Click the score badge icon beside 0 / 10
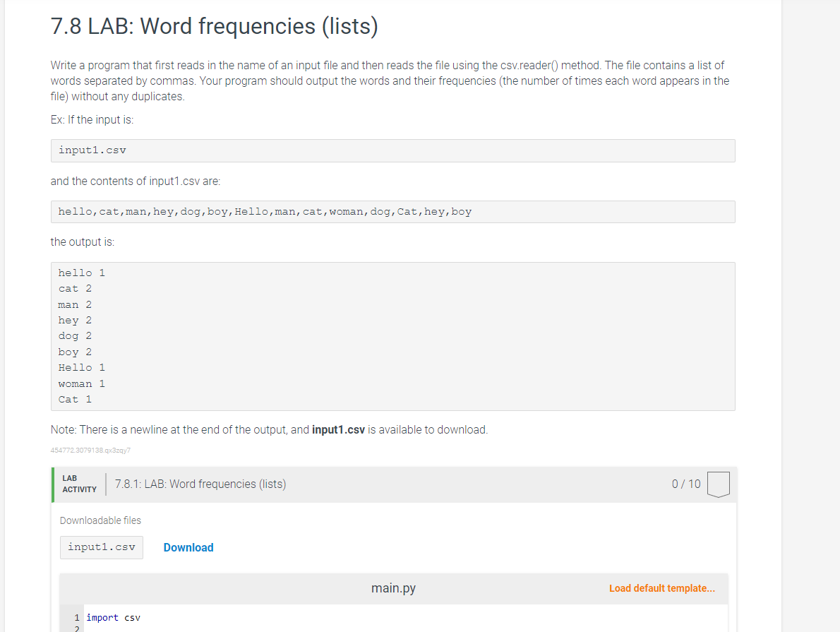840x632 pixels. [719, 484]
